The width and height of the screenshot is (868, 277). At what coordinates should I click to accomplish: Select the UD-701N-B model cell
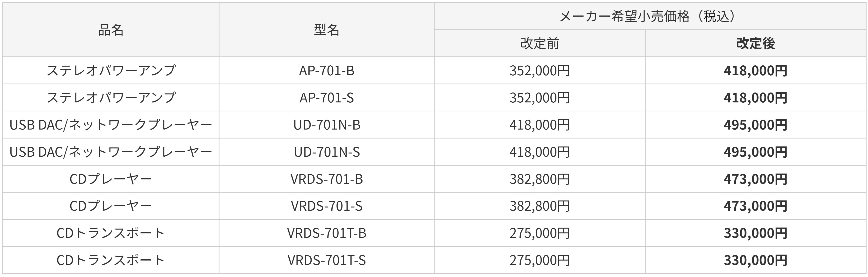point(327,125)
